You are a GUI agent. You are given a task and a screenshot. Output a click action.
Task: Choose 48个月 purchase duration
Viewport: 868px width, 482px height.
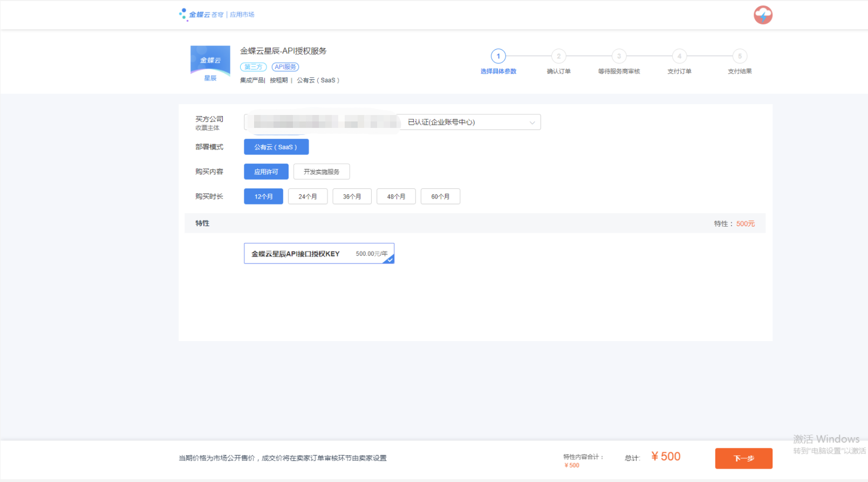[396, 196]
